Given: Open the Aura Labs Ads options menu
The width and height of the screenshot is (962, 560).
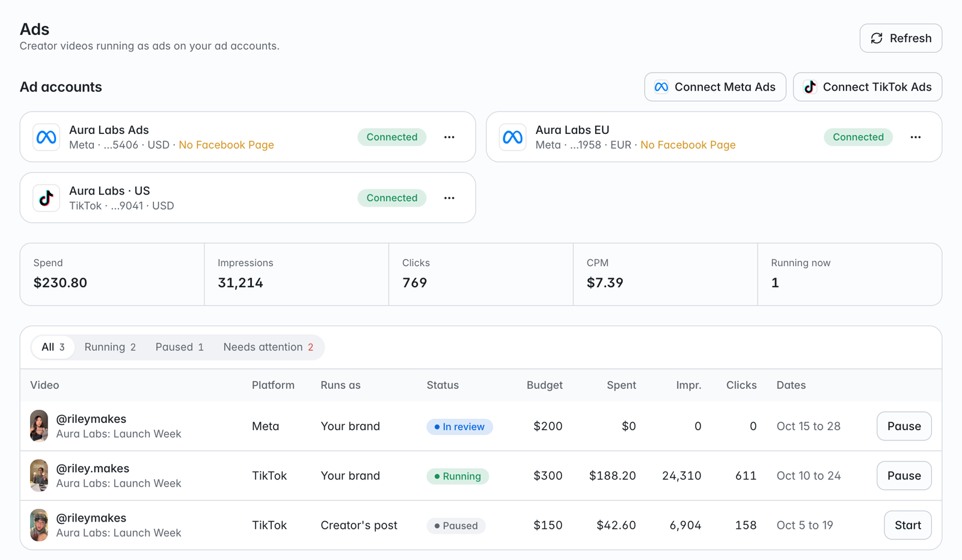Looking at the screenshot, I should point(449,137).
